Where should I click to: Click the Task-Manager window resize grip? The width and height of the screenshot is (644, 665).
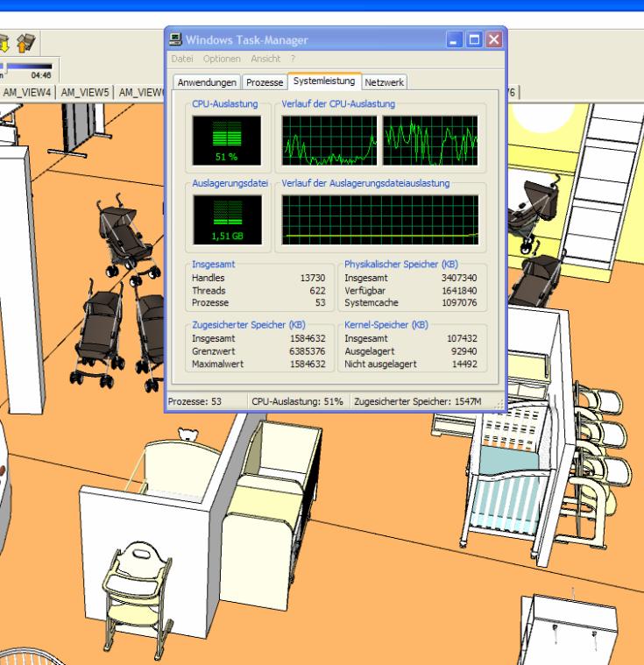(499, 405)
